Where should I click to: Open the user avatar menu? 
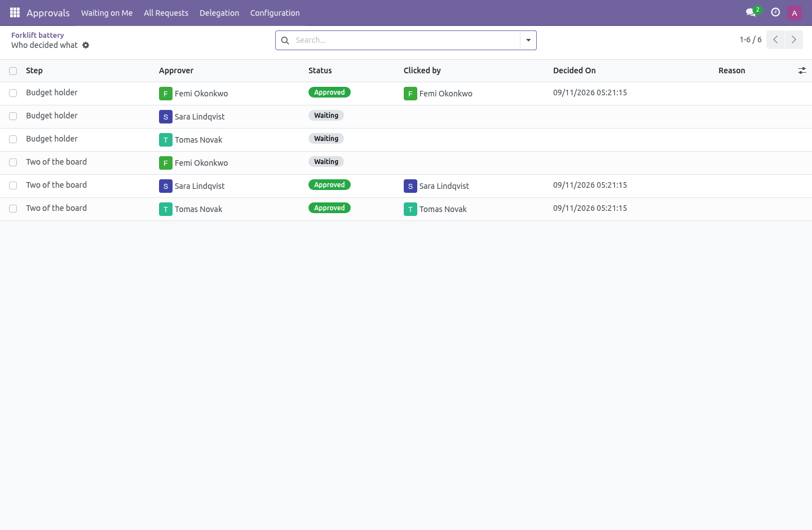[x=795, y=13]
